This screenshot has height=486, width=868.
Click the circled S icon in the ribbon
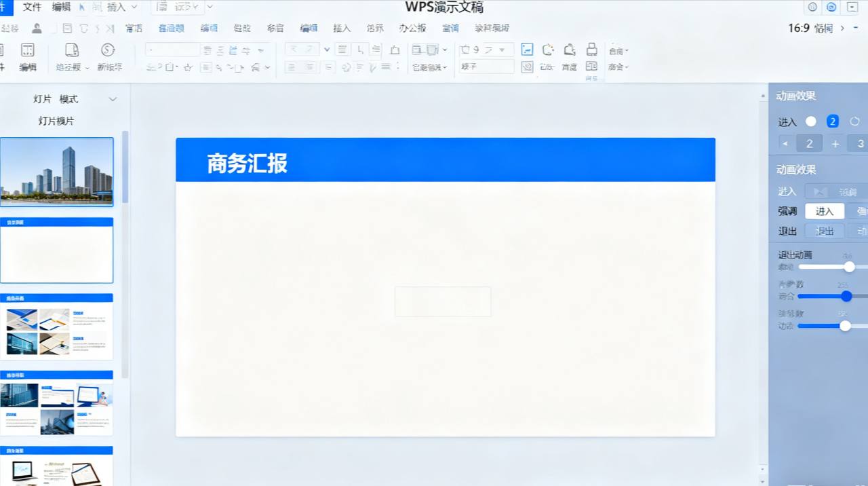pos(108,50)
